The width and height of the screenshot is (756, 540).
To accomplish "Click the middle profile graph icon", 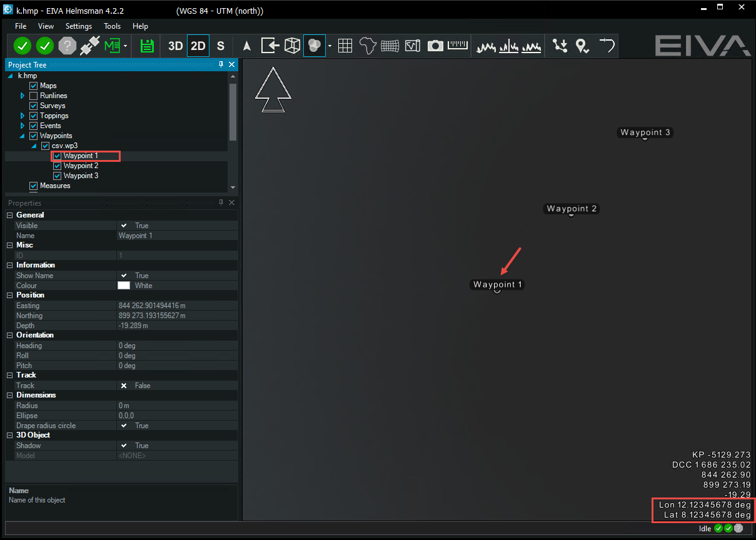I will [509, 46].
